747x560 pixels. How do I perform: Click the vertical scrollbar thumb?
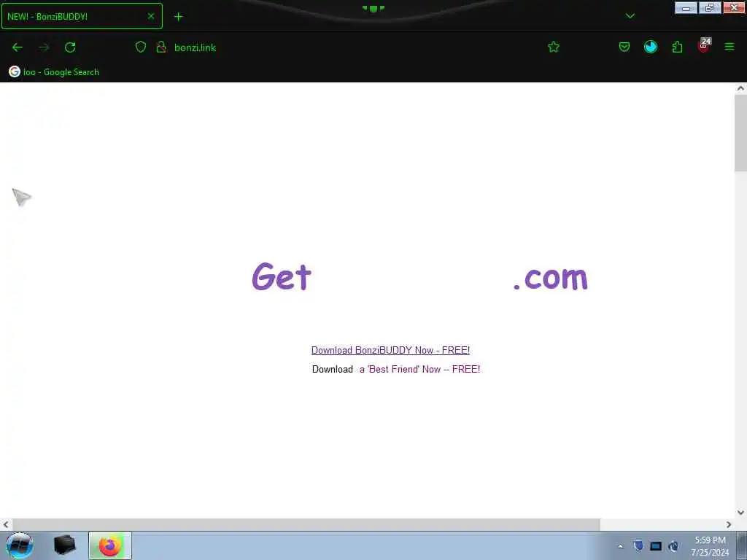740,133
